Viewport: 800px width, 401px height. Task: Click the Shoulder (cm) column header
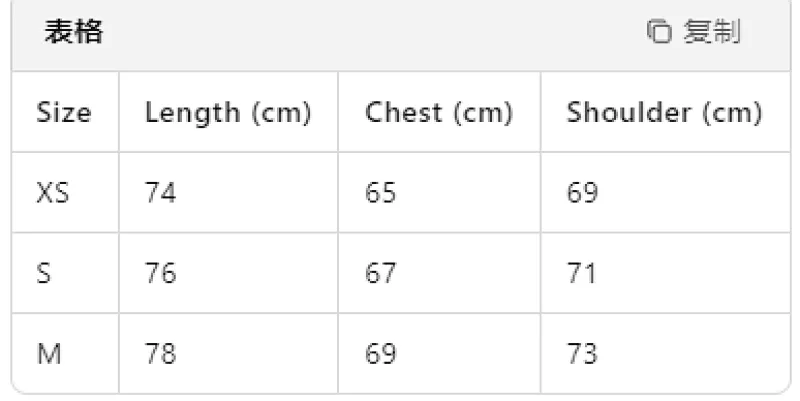(664, 113)
